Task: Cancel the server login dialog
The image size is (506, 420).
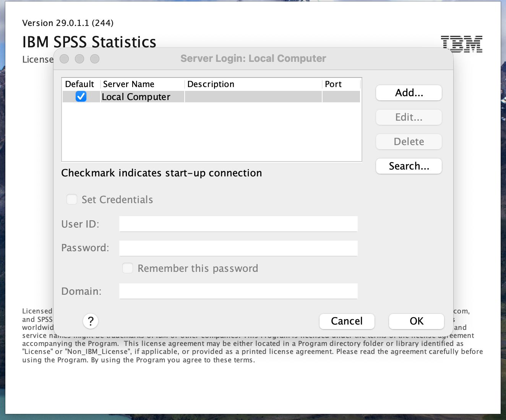Action: 347,321
